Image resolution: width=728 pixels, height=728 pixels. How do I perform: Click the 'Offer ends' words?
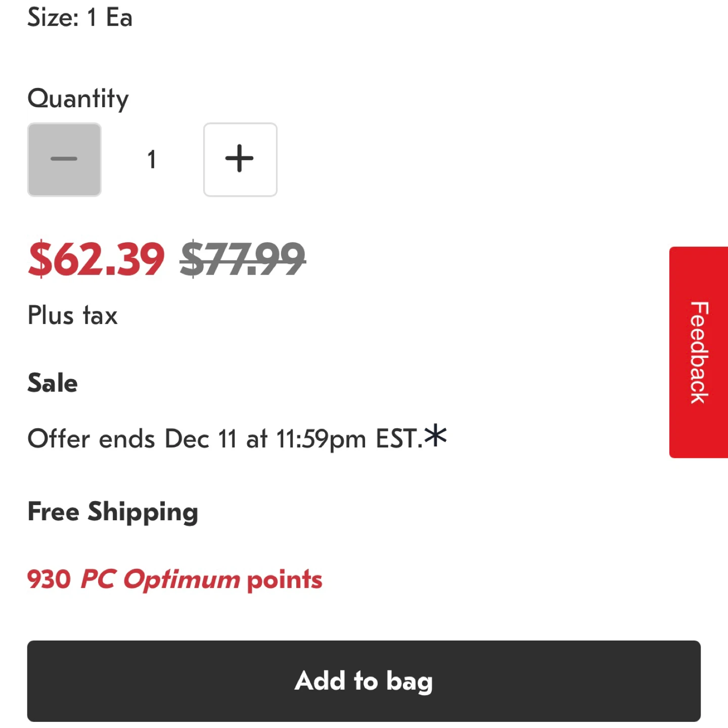click(x=92, y=438)
